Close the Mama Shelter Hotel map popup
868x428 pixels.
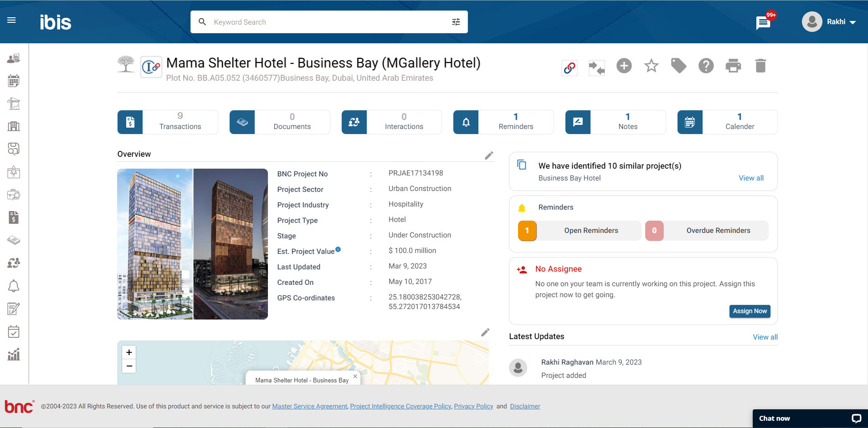(355, 376)
